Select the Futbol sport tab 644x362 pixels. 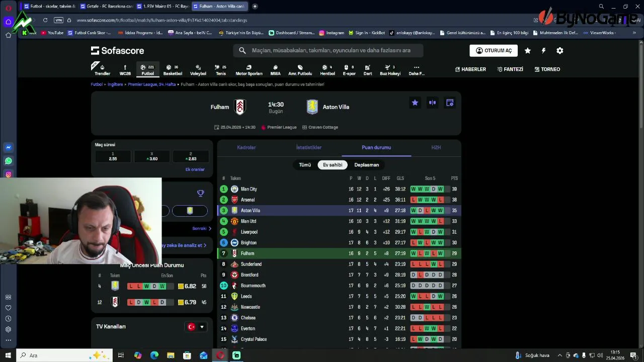tap(148, 70)
